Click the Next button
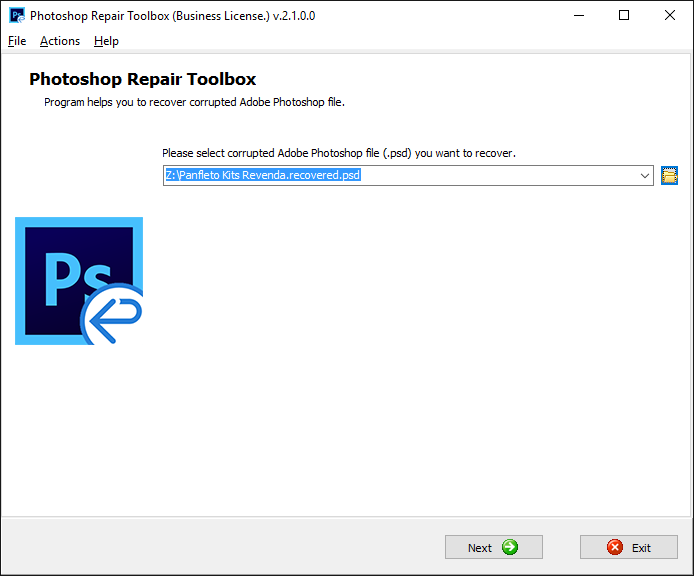The image size is (694, 576). [494, 547]
